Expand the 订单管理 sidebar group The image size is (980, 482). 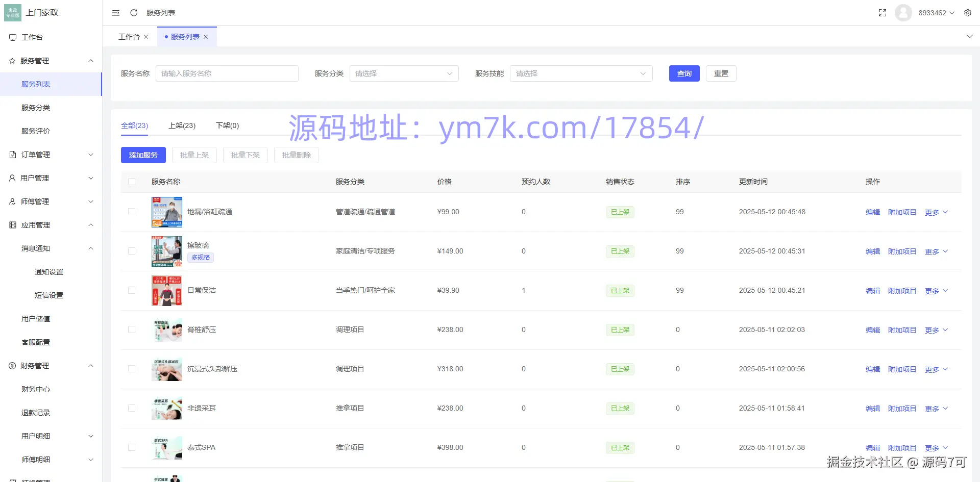[x=91, y=155]
